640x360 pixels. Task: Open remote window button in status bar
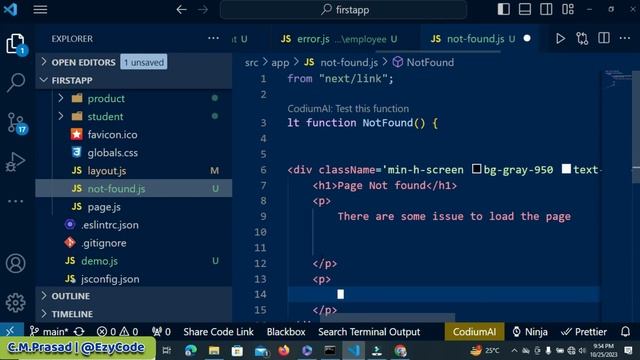pyautogui.click(x=11, y=331)
